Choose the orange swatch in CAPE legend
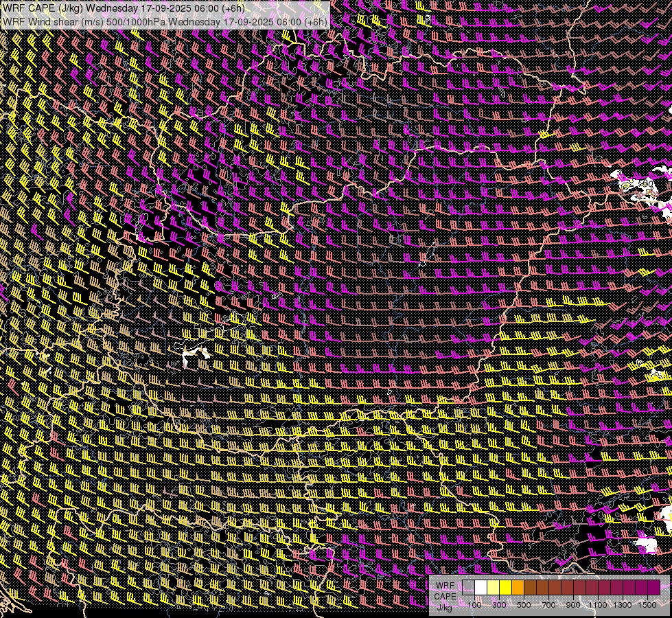 518,588
